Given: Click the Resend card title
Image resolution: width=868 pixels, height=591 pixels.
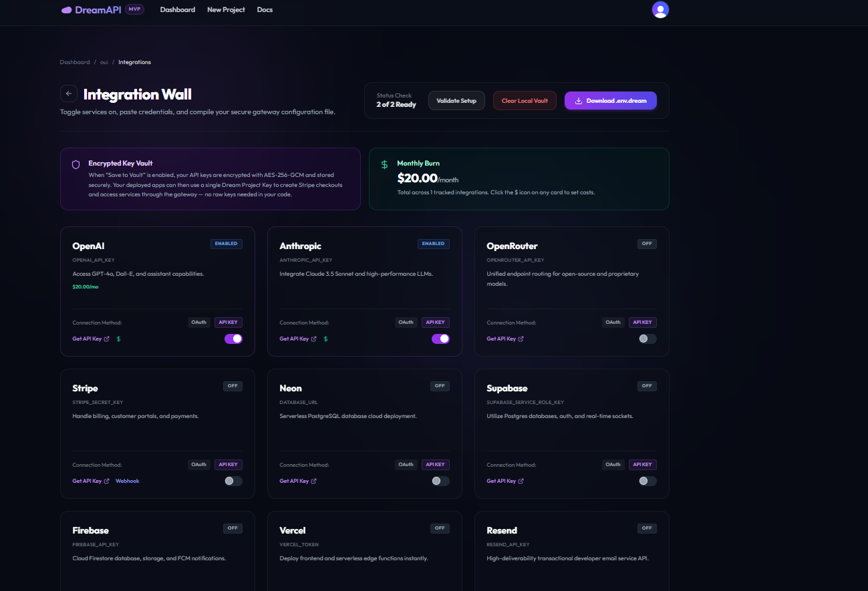Looking at the screenshot, I should (502, 531).
